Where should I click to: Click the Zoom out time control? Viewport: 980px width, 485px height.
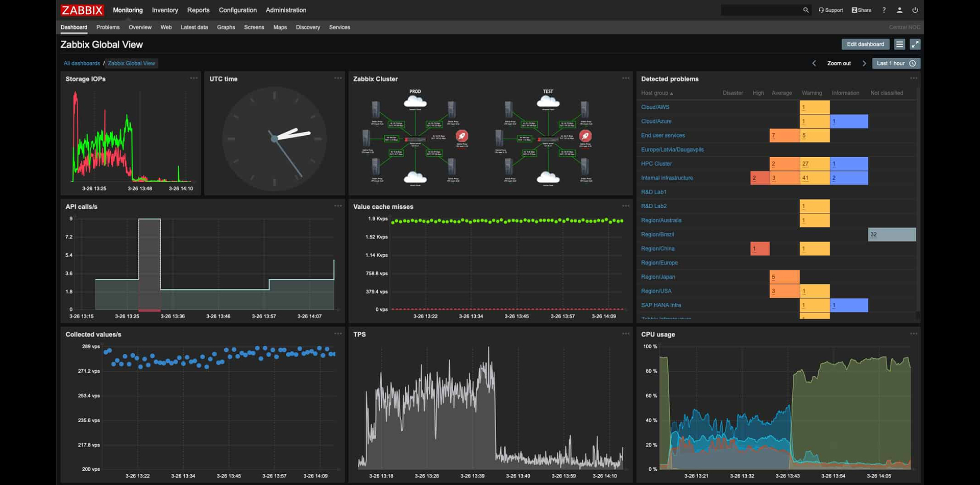click(839, 63)
